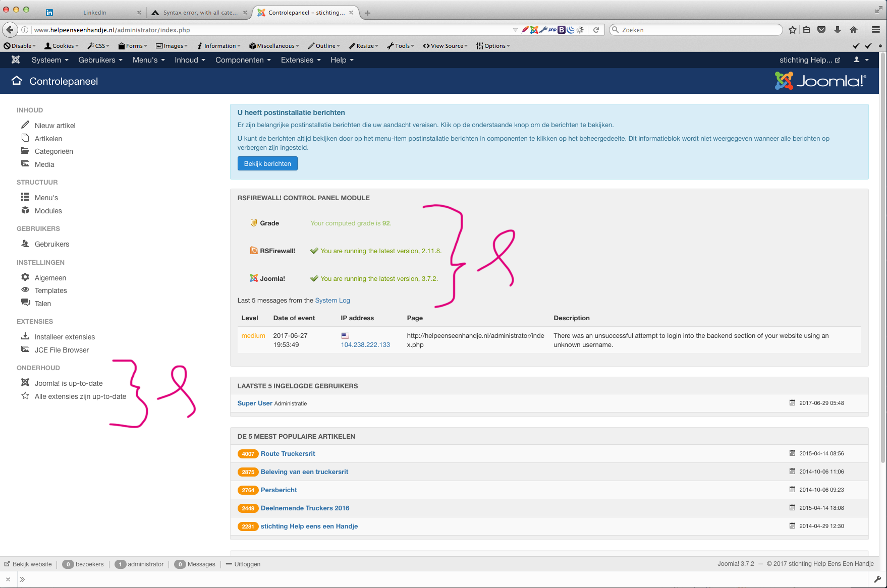The image size is (887, 588).
Task: Click the star icon for Alle extensies zijn up-to-date
Action: (x=25, y=396)
